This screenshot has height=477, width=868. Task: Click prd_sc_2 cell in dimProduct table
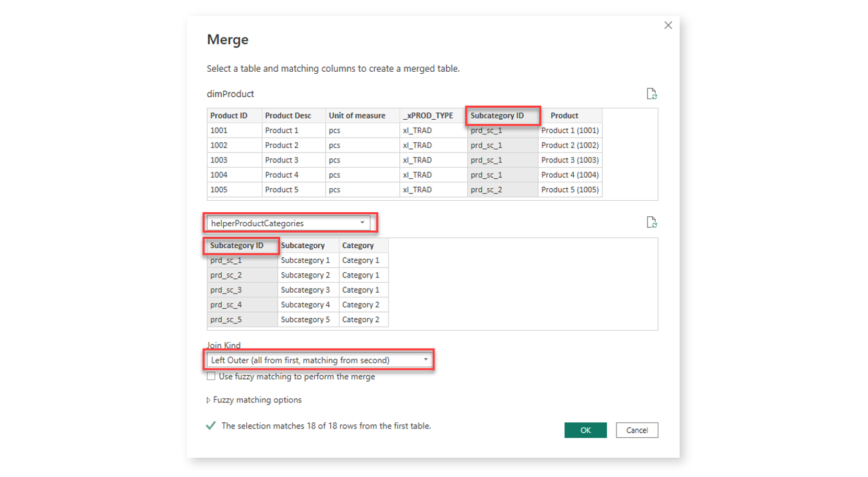point(503,190)
